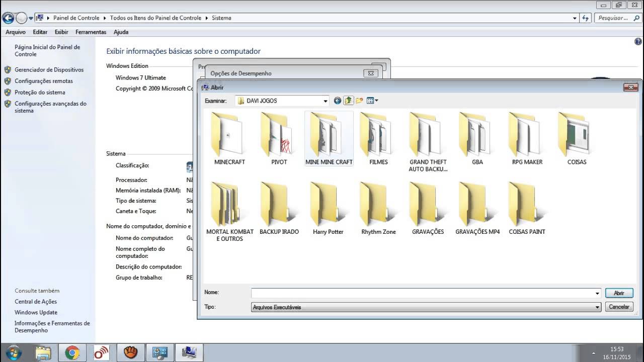This screenshot has width=644, height=362.
Task: Open Windows Explorer from taskbar
Action: [43, 353]
